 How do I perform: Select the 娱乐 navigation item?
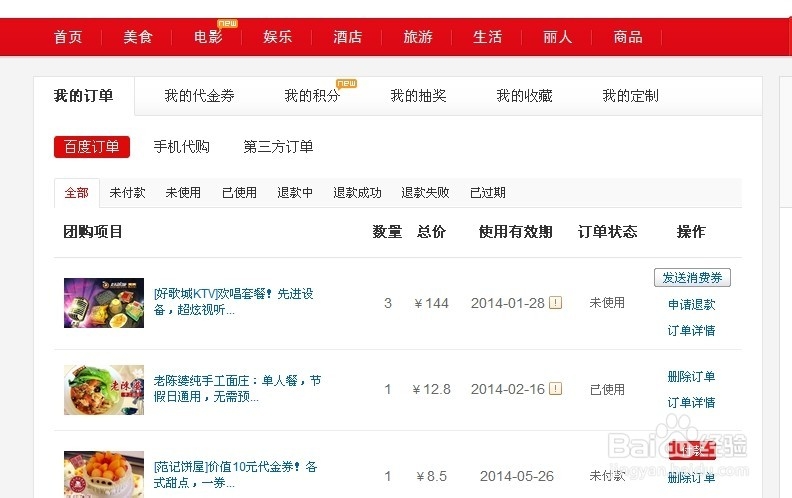coord(277,37)
